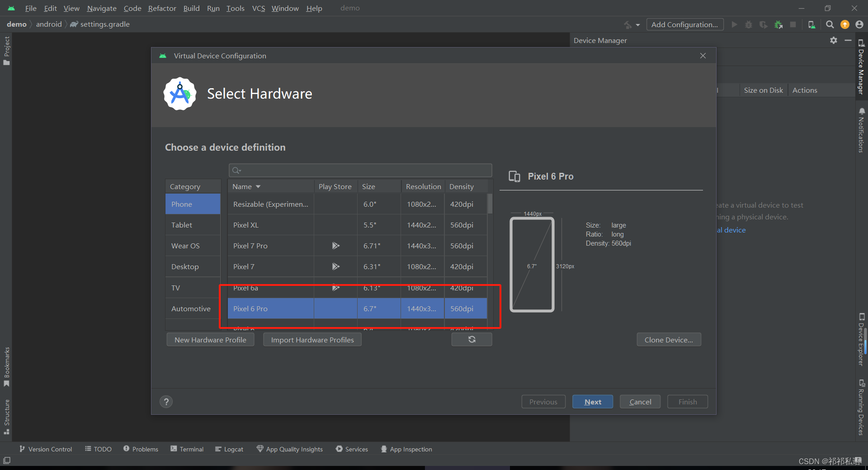This screenshot has height=470, width=868.
Task: Open the Terminal tool tab
Action: tap(187, 449)
